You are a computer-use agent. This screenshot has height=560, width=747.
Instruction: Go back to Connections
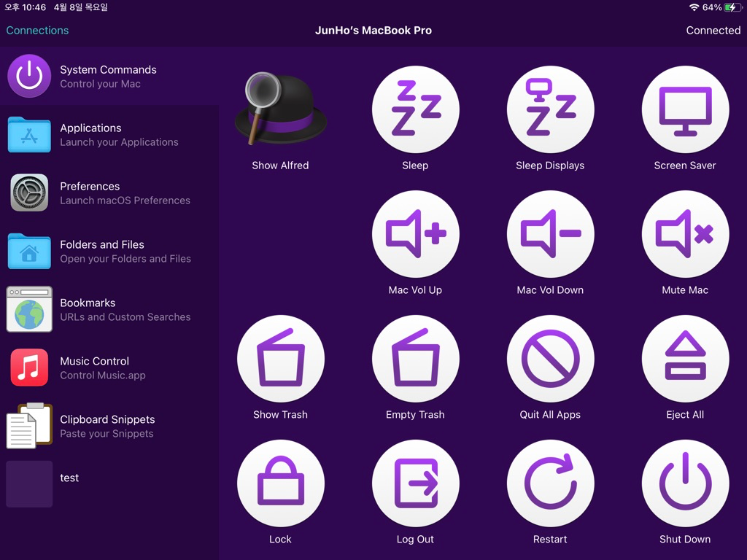tap(37, 31)
